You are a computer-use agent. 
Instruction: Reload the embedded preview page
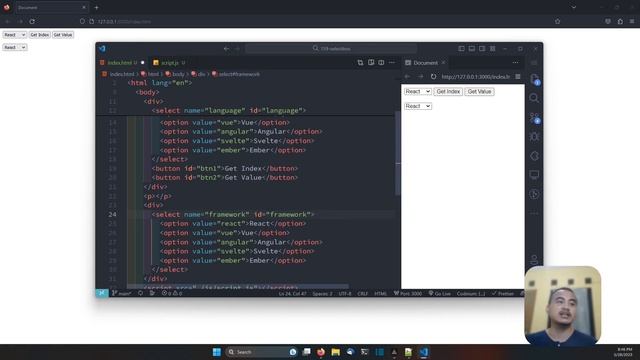click(x=433, y=76)
